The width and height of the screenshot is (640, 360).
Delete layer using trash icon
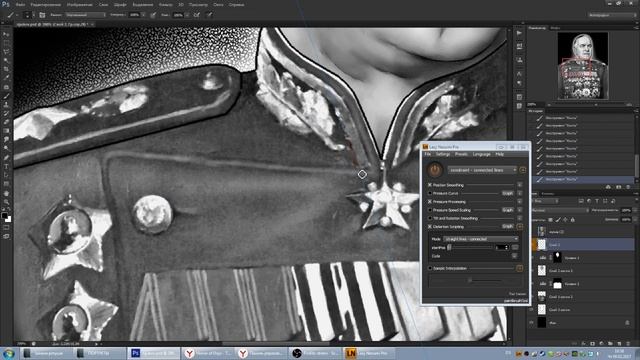click(628, 344)
